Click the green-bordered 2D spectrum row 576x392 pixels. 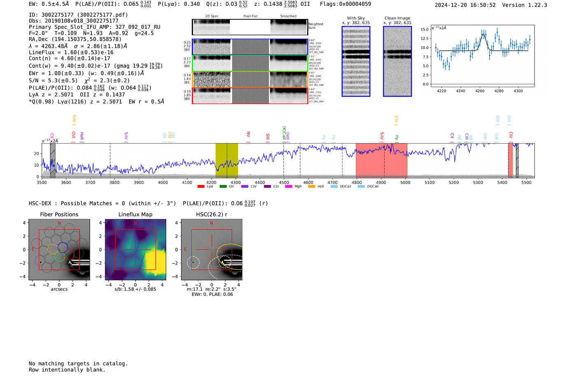click(250, 63)
